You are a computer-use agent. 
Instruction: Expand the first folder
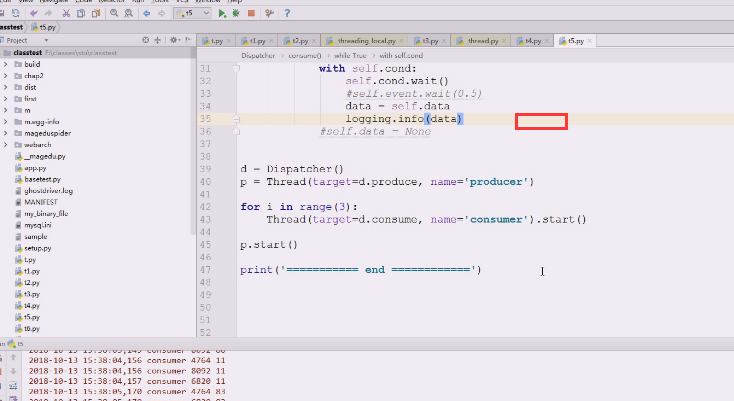click(x=6, y=99)
